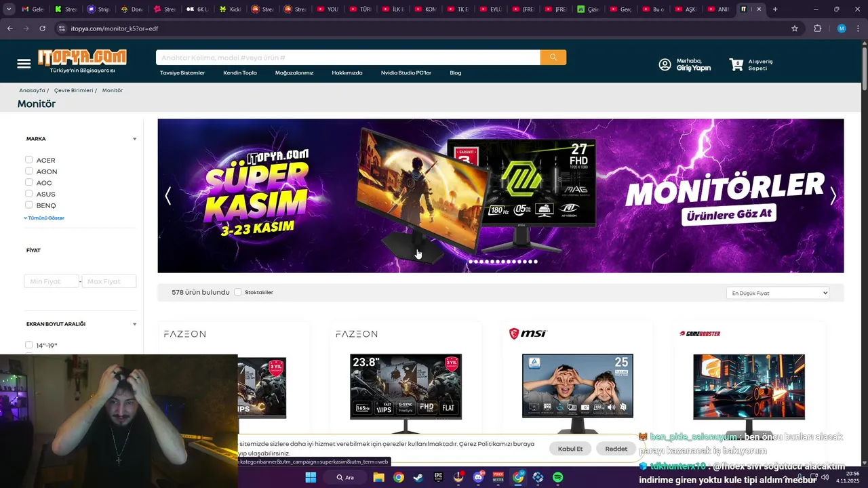The image size is (868, 488).
Task: Collapse the MARKA filter section
Action: coord(134,139)
